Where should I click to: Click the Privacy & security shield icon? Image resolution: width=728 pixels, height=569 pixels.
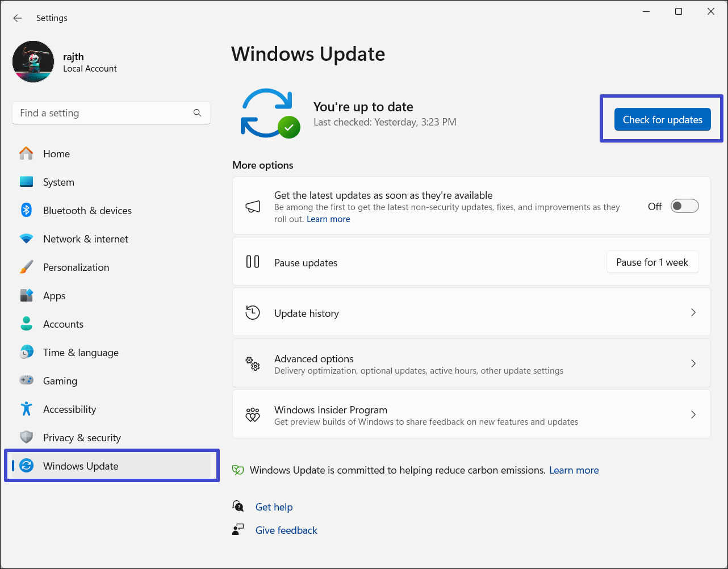point(26,437)
